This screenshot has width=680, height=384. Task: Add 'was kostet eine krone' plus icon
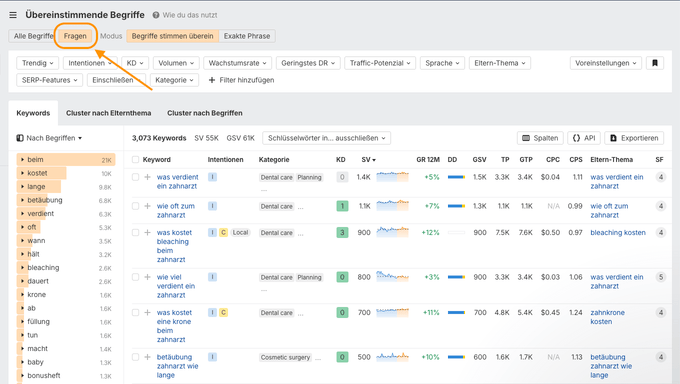[x=147, y=312]
